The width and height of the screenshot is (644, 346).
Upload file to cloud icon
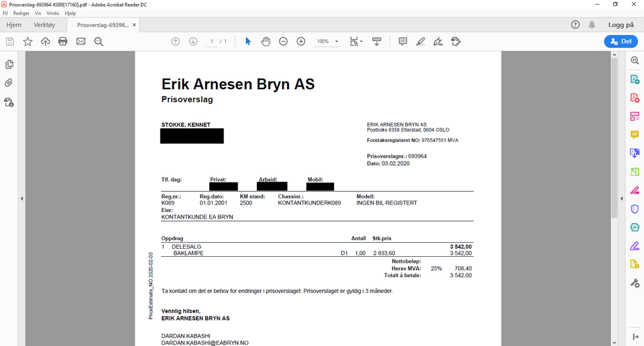45,42
